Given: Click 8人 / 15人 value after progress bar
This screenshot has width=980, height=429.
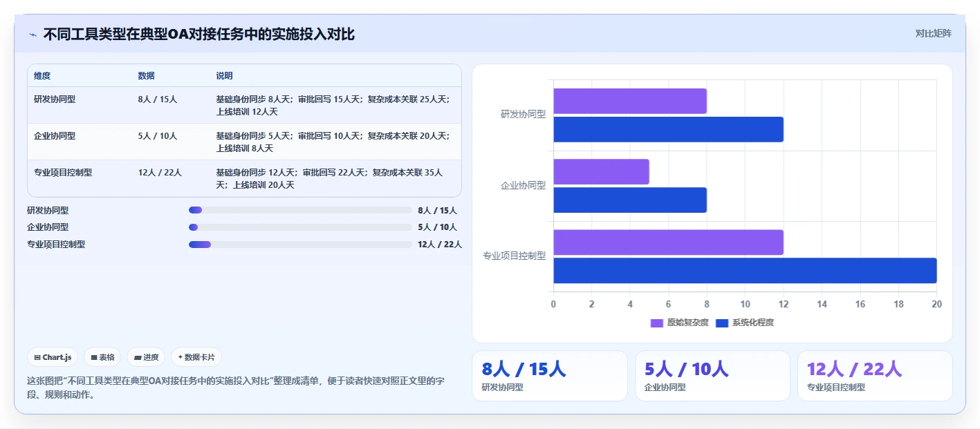Looking at the screenshot, I should point(438,211).
